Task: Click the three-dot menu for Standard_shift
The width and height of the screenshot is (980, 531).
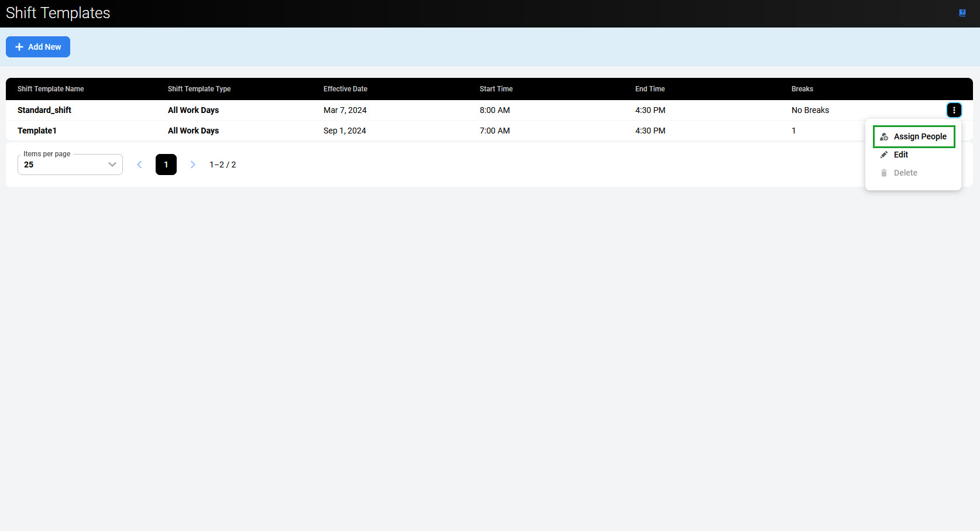Action: [x=954, y=110]
